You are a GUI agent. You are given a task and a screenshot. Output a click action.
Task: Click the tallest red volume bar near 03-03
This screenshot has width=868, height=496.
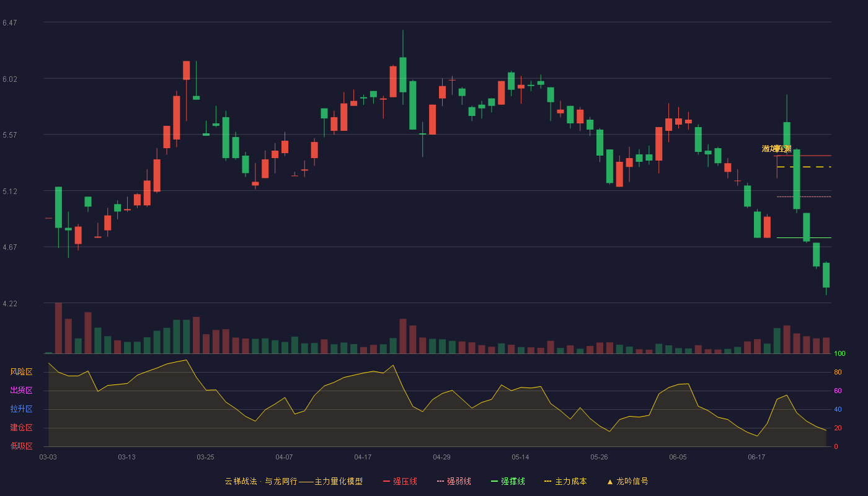pos(58,328)
